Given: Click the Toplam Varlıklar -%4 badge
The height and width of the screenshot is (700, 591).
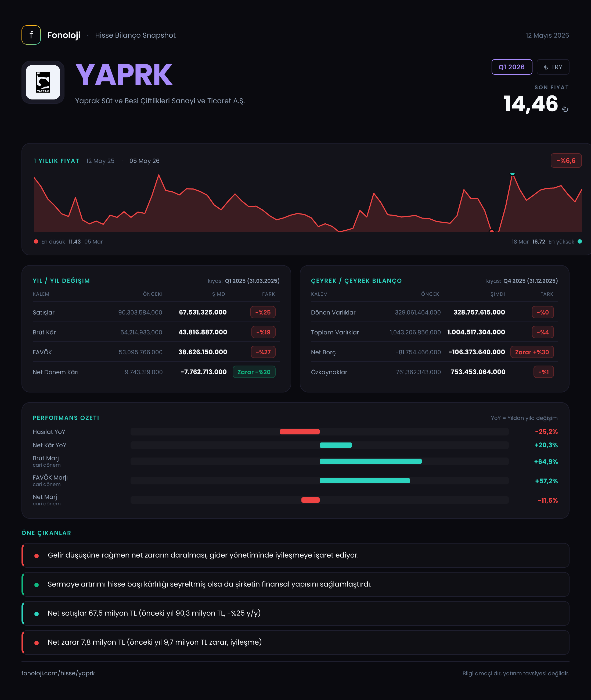Looking at the screenshot, I should pyautogui.click(x=543, y=332).
